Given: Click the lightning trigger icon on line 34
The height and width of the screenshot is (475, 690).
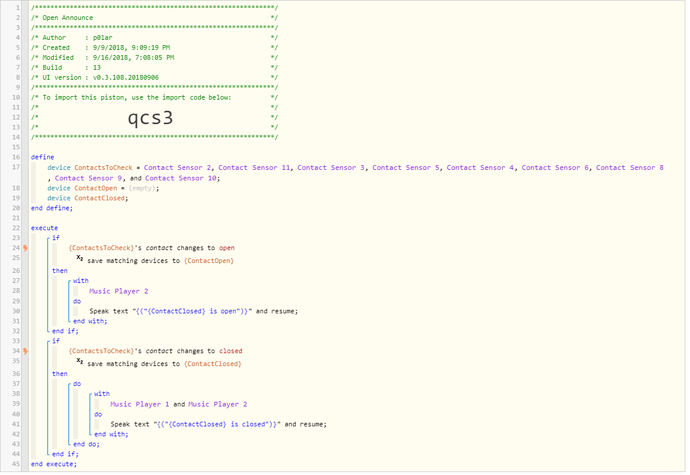Looking at the screenshot, I should click(26, 351).
